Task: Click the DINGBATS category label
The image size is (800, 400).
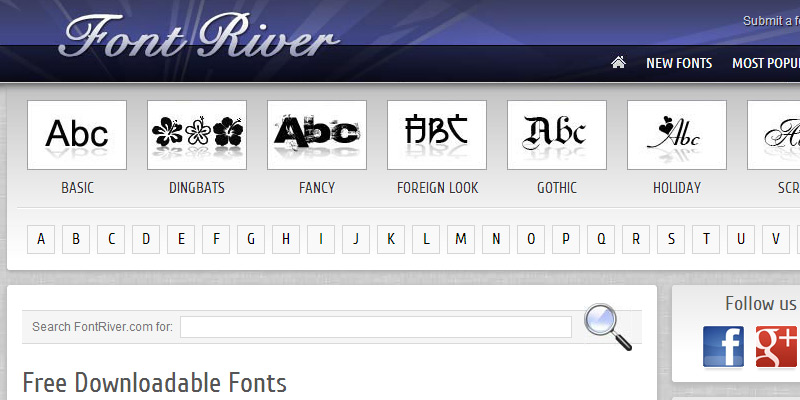Action: click(197, 188)
